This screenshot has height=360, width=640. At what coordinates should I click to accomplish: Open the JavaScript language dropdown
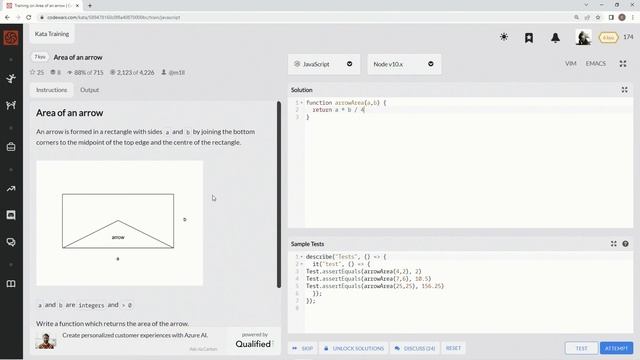[324, 64]
